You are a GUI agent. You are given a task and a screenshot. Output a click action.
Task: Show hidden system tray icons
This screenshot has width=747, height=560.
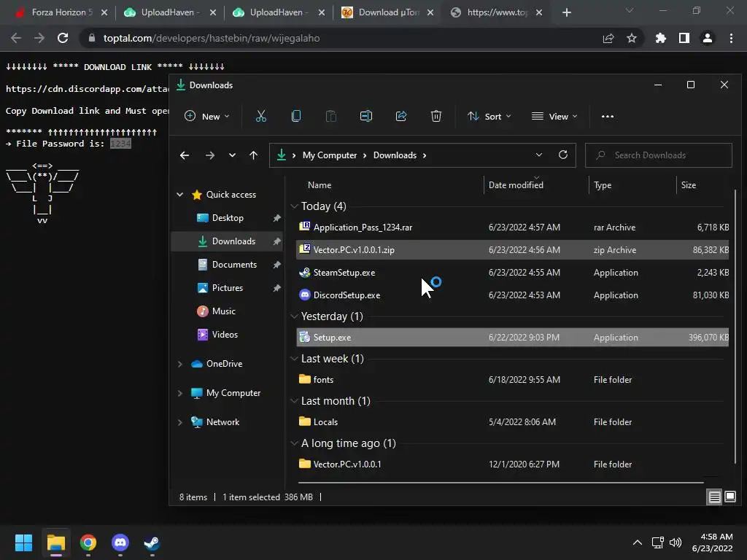click(x=637, y=542)
